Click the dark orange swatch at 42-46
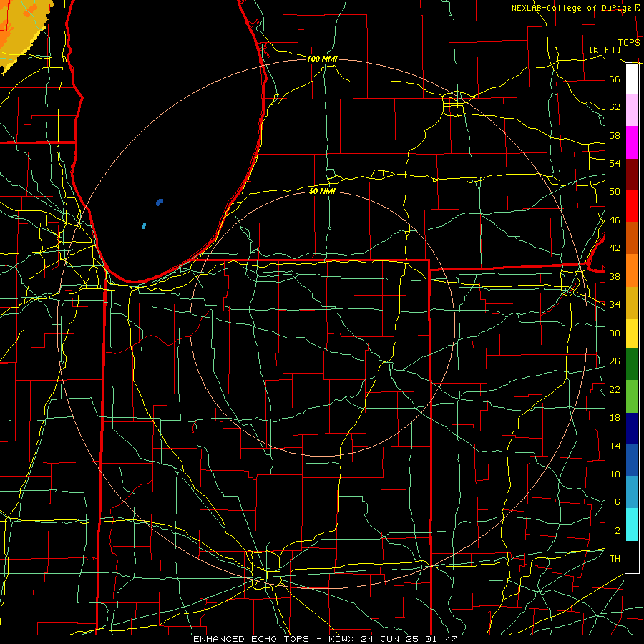This screenshot has width=644, height=644. (632, 238)
